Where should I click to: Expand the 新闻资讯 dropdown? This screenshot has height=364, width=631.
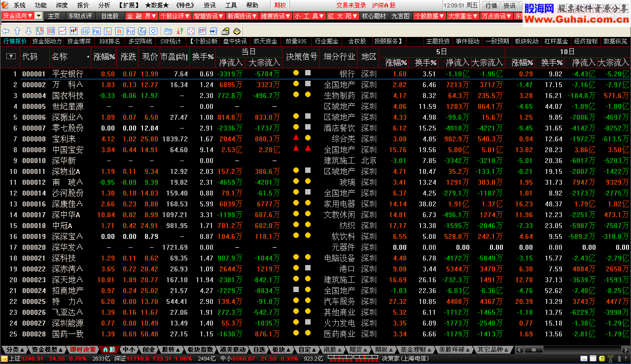[243, 16]
